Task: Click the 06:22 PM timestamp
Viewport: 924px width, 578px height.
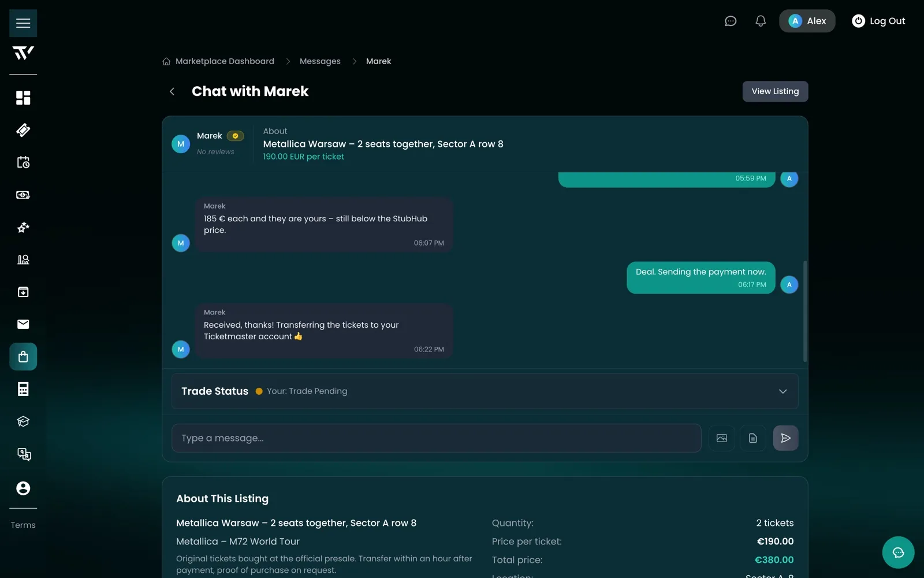Action: (x=429, y=349)
